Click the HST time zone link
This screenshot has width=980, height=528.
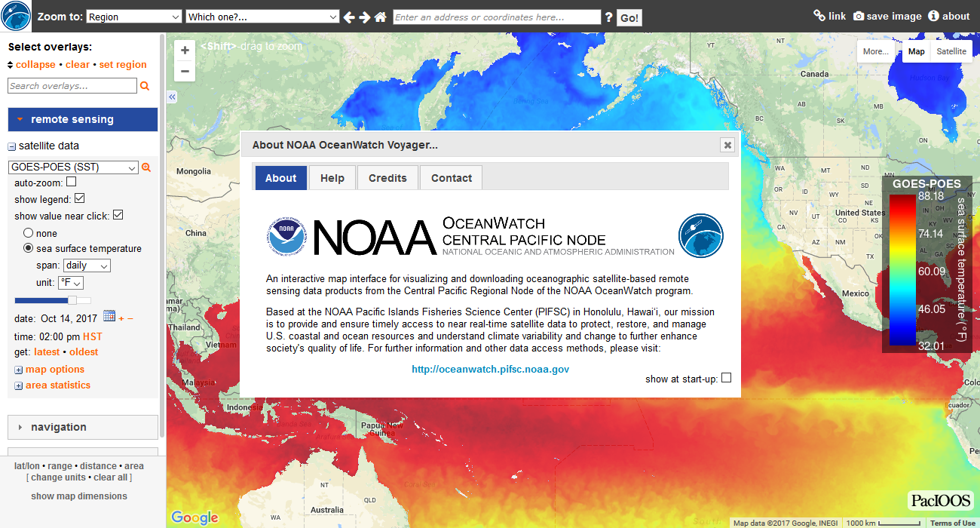pos(93,336)
